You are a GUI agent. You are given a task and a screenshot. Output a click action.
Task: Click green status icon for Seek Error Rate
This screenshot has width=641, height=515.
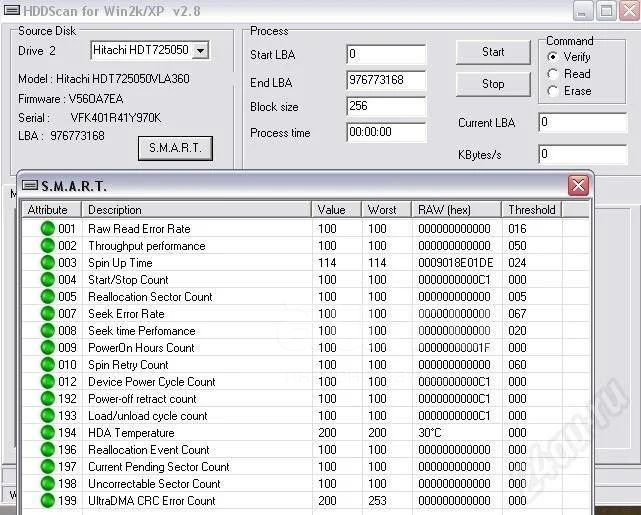48,313
